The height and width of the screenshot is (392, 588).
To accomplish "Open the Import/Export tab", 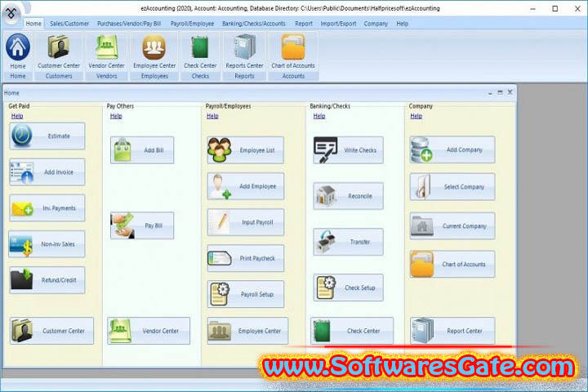I will pos(338,24).
